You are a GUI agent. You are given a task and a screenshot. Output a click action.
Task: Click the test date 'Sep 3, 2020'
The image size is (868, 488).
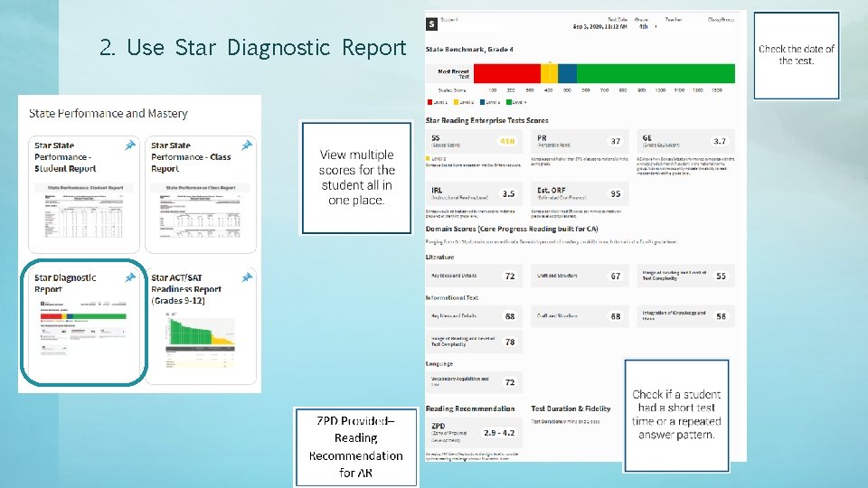tap(599, 26)
